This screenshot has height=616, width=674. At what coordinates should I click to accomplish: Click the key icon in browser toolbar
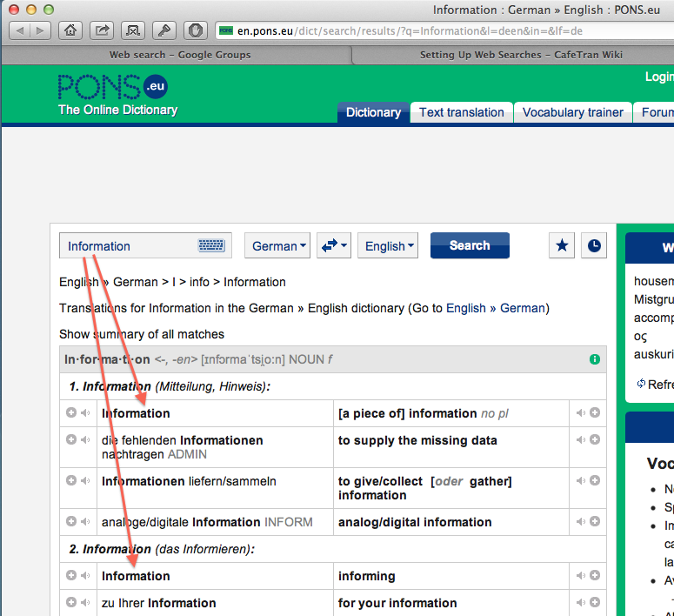pos(164,30)
